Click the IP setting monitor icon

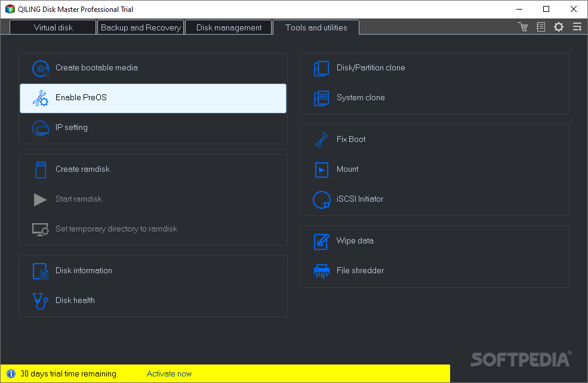tap(41, 128)
